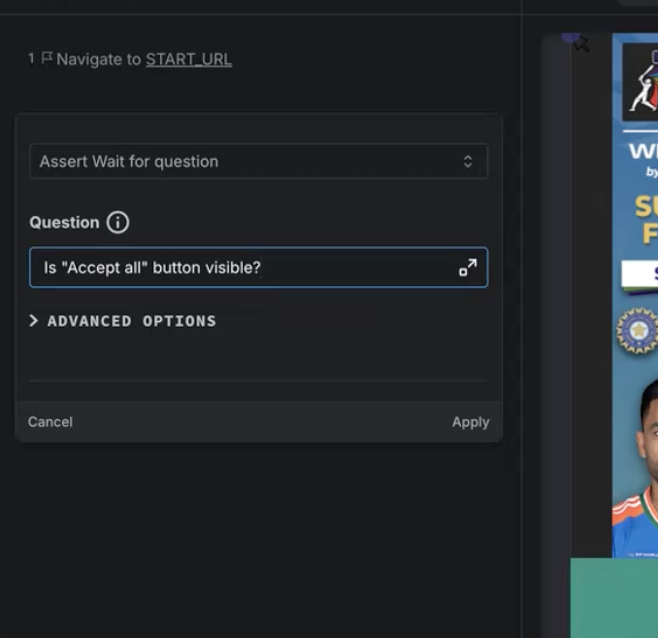658x638 pixels.
Task: Click the green banner at the preview's bottom
Action: click(x=614, y=596)
